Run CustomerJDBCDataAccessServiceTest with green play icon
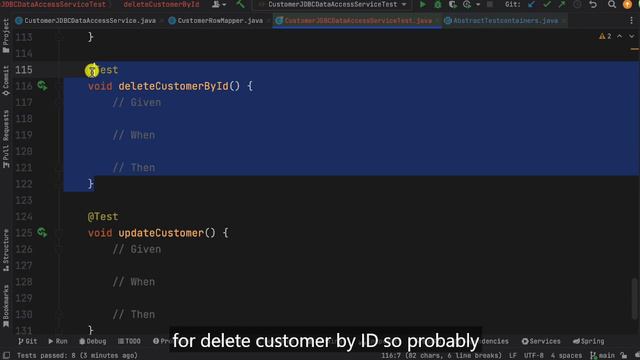 (422, 4)
